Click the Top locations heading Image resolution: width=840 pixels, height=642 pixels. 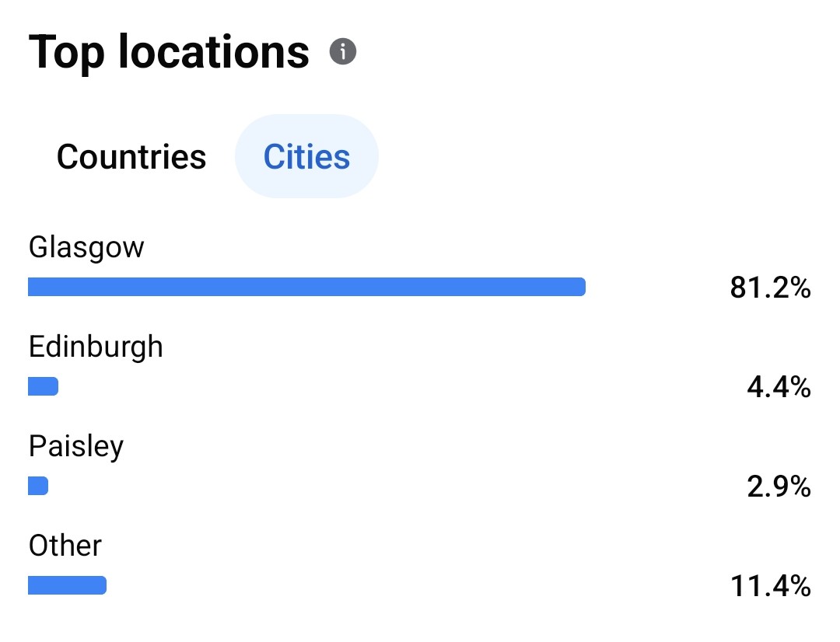tap(169, 53)
